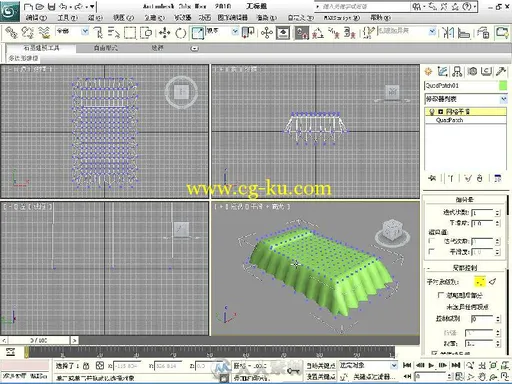Switch to the Motion command panel tab

tap(472, 71)
